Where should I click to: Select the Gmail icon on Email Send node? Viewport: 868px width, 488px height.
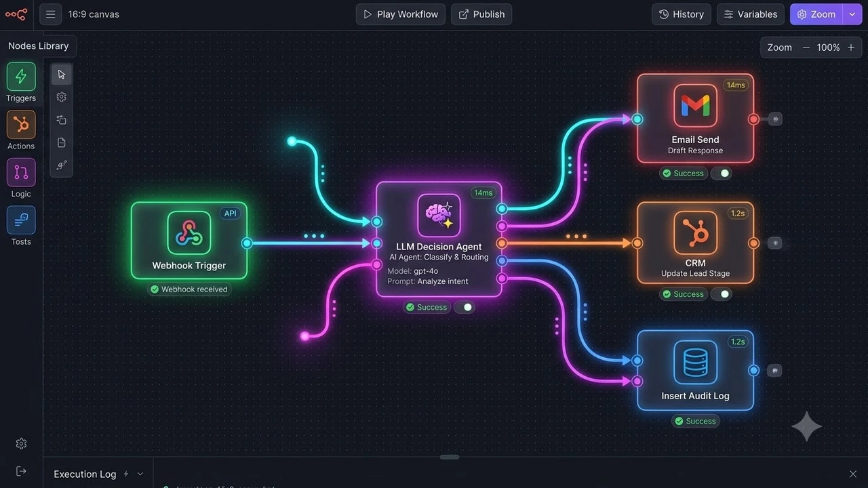pos(695,105)
